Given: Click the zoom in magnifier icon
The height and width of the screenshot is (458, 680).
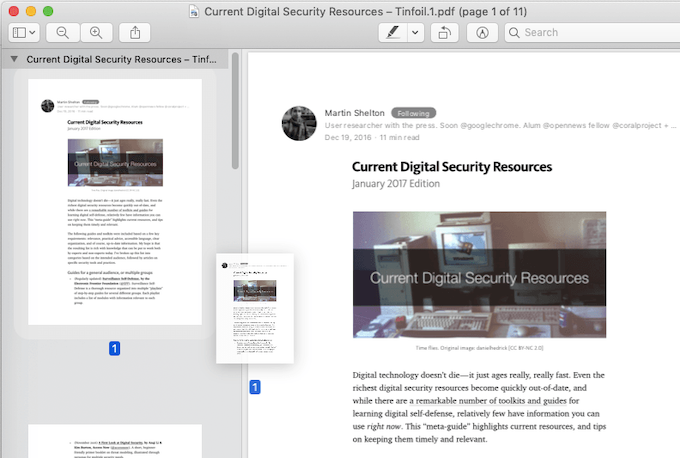Looking at the screenshot, I should click(x=96, y=33).
